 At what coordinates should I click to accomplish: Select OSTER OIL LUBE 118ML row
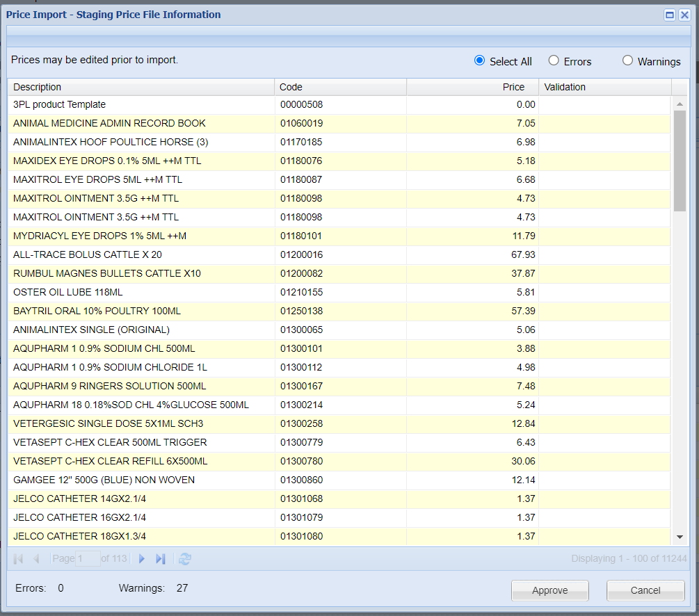339,293
